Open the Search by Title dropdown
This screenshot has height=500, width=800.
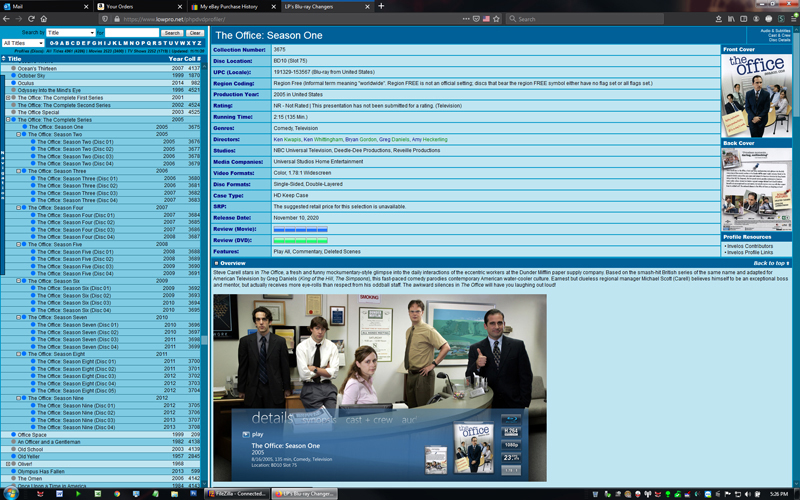pyautogui.click(x=70, y=32)
